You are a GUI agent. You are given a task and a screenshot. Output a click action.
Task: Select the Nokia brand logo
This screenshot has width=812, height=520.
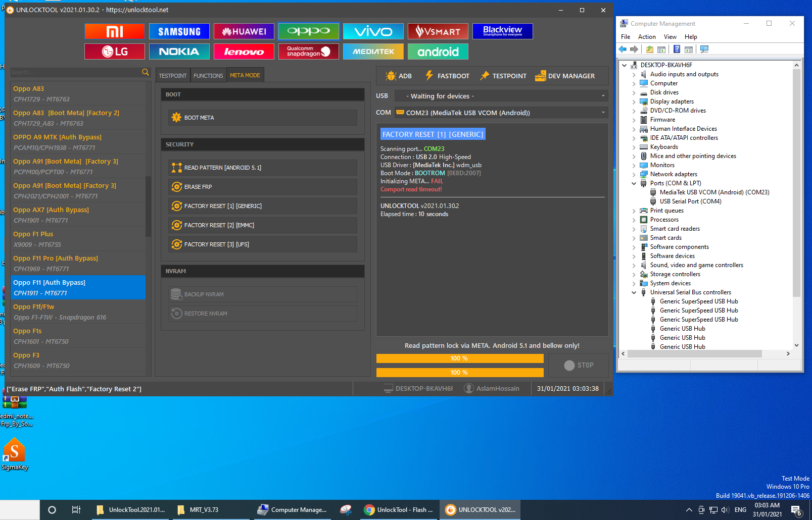point(179,51)
